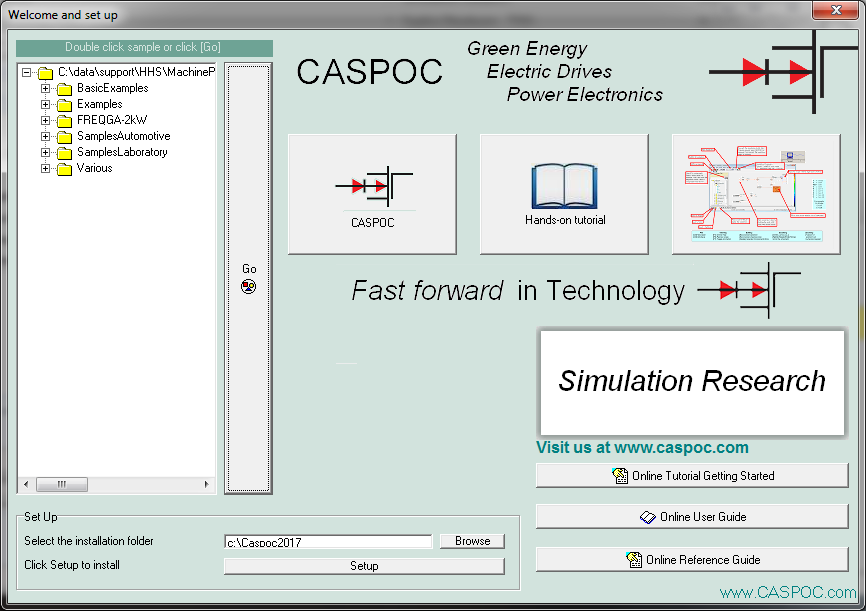Expand the SamplesLaboratory folder

[x=45, y=152]
